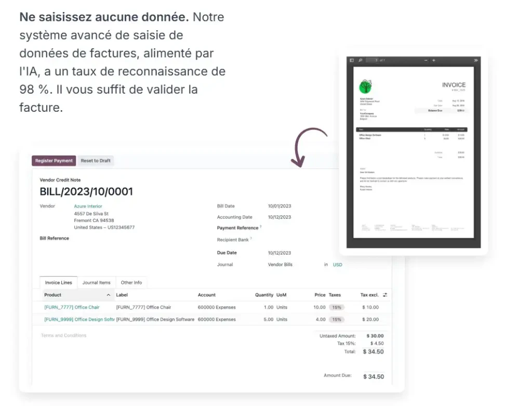Toggle the Product column sort chevron
The width and height of the screenshot is (532, 406).
pyautogui.click(x=110, y=294)
